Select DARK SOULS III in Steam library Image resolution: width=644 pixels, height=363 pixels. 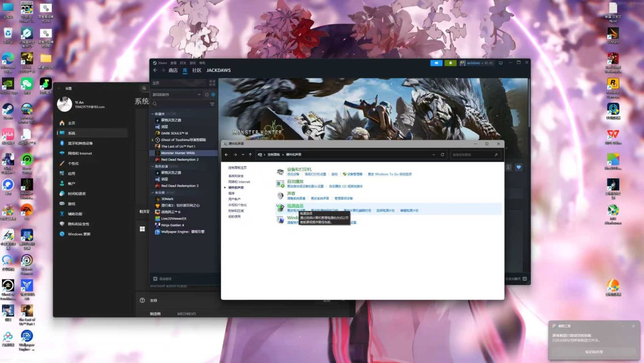[x=183, y=133]
